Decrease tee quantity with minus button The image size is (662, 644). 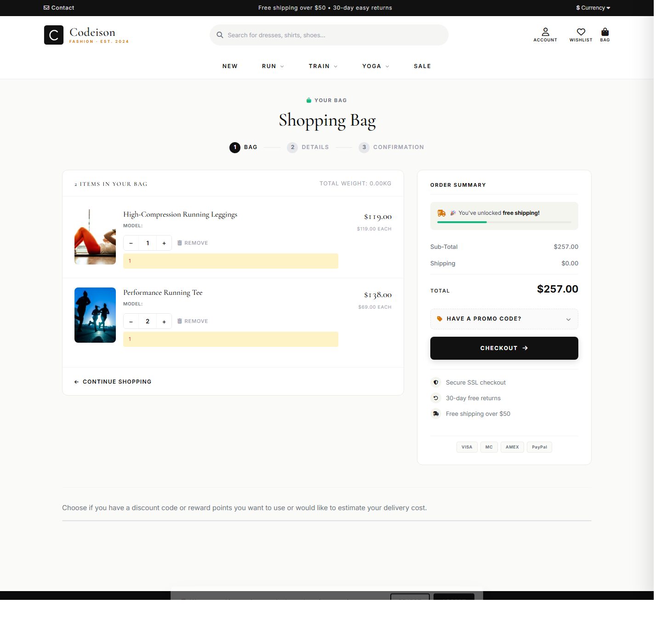tap(131, 321)
